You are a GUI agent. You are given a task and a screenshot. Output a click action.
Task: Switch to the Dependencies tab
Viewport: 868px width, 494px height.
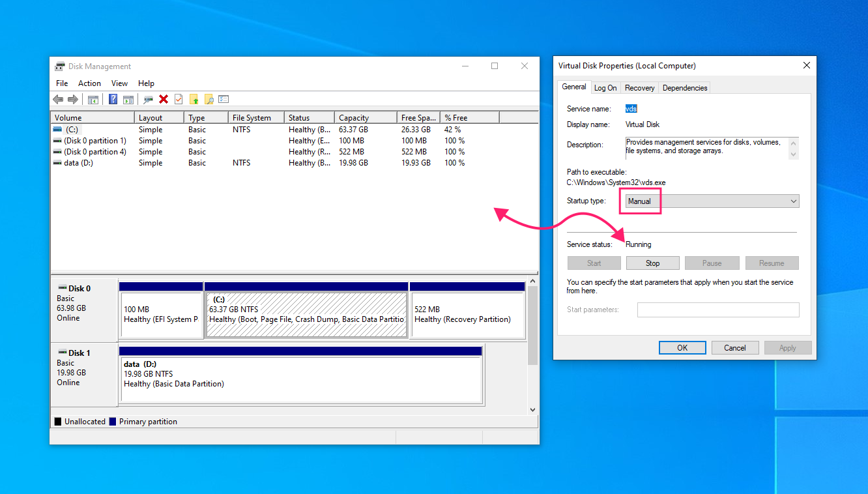(685, 88)
